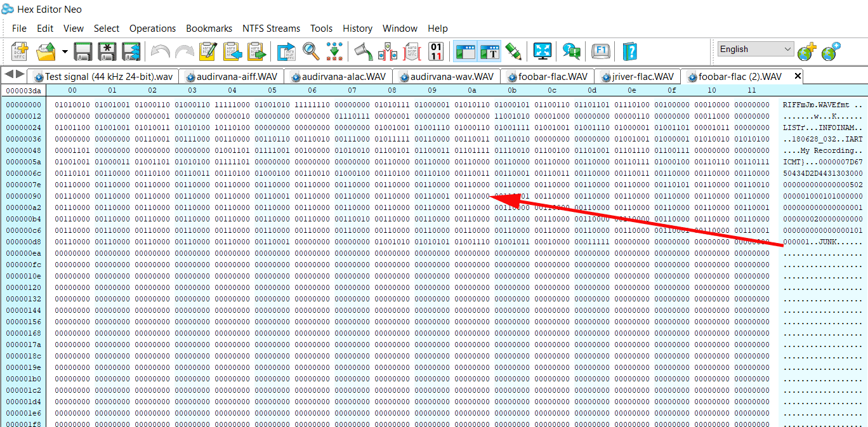Toggle the first highlighted panel view button
This screenshot has height=427, width=868.
pyautogui.click(x=466, y=51)
